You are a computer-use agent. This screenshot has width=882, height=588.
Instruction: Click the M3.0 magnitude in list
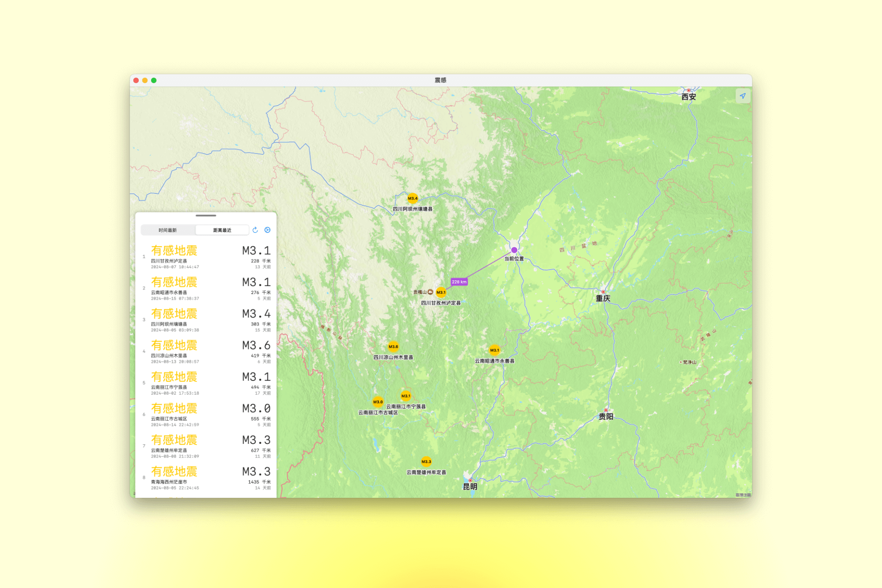[x=256, y=409]
